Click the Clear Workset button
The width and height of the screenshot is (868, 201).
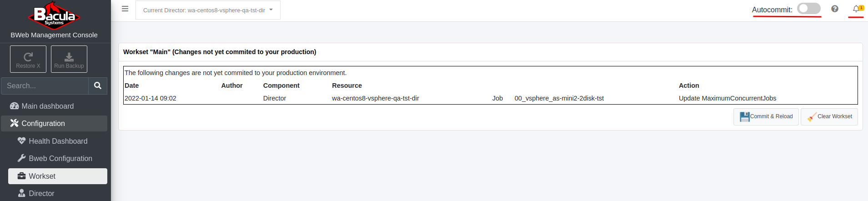pyautogui.click(x=829, y=117)
